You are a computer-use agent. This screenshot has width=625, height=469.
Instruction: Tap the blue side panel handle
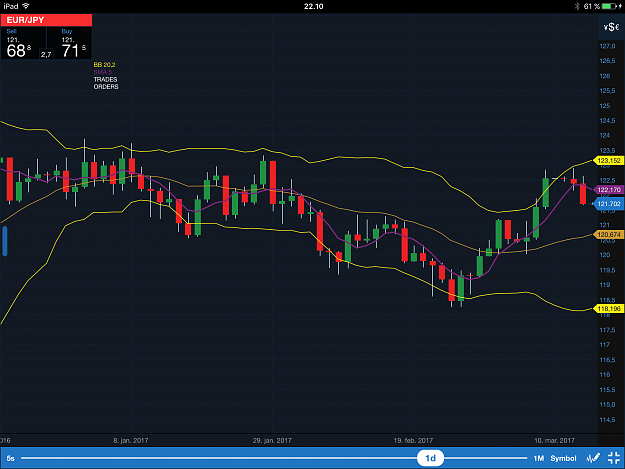click(x=5, y=241)
